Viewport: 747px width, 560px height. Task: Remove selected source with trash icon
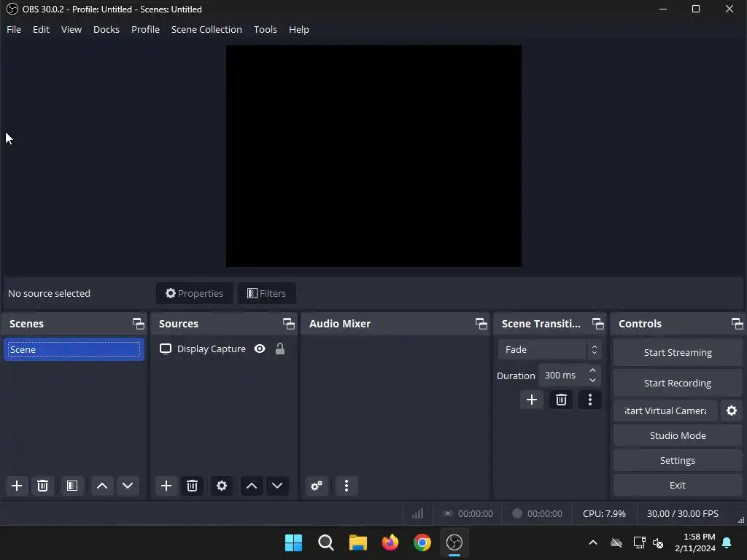coord(192,486)
